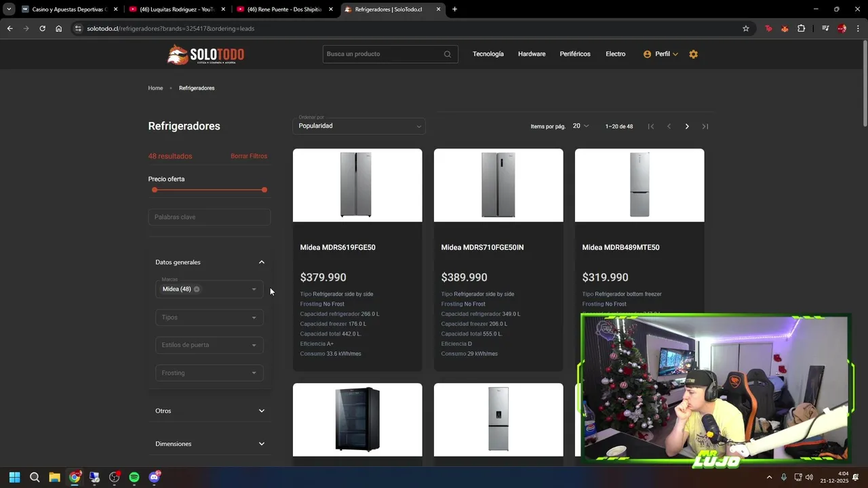This screenshot has width=868, height=488.
Task: Click the $379.990 price text
Action: [323, 277]
